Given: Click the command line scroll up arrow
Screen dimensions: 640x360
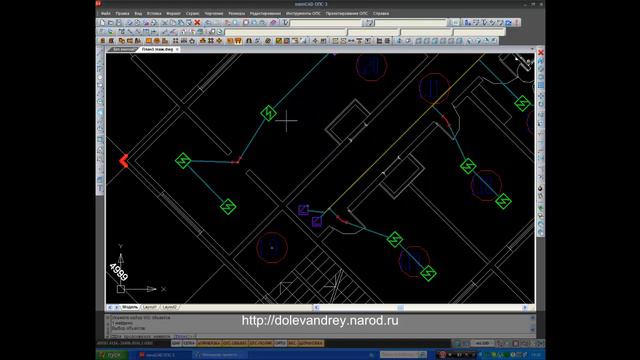Looking at the screenshot, I should pos(532,317).
